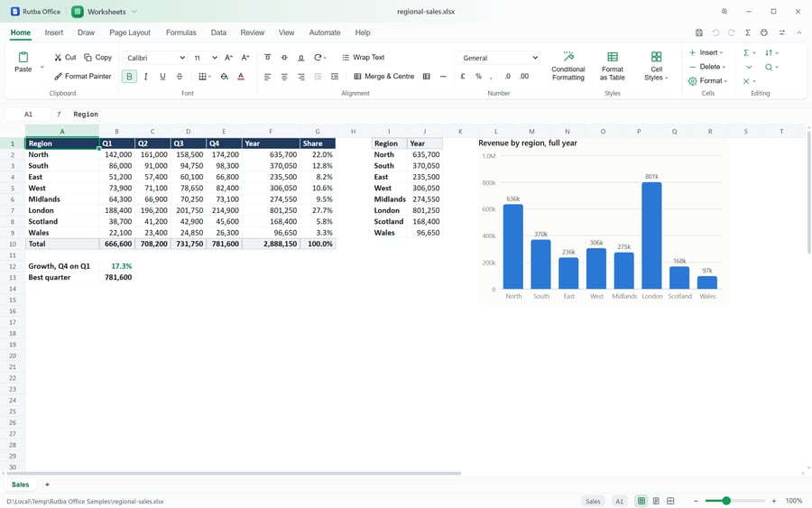
Task: Click the Paste clipboard icon
Action: pyautogui.click(x=23, y=57)
